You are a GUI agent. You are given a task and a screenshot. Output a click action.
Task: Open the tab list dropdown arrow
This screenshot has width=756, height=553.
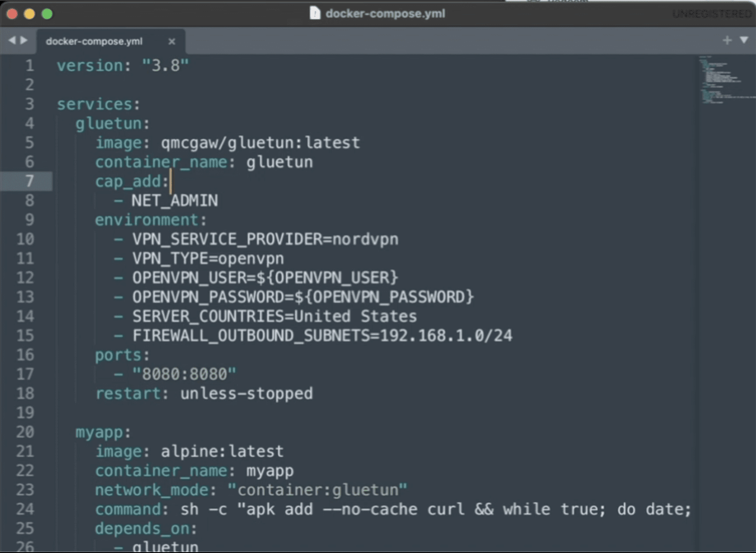(744, 40)
